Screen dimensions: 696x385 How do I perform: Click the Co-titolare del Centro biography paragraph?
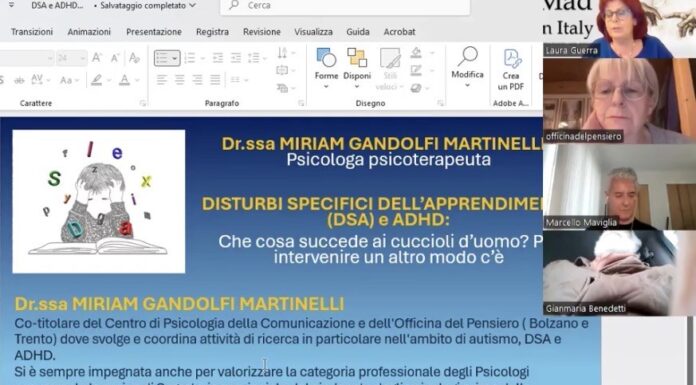pos(302,339)
